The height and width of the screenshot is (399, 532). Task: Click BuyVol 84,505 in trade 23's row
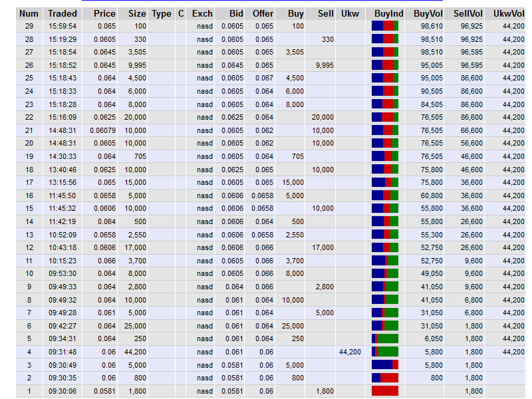pyautogui.click(x=432, y=104)
